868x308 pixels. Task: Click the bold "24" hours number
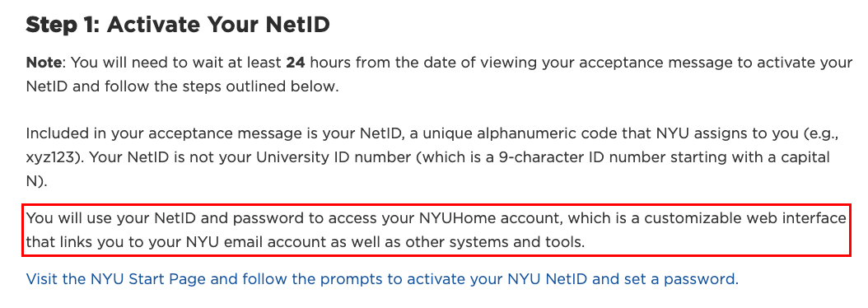pos(296,63)
